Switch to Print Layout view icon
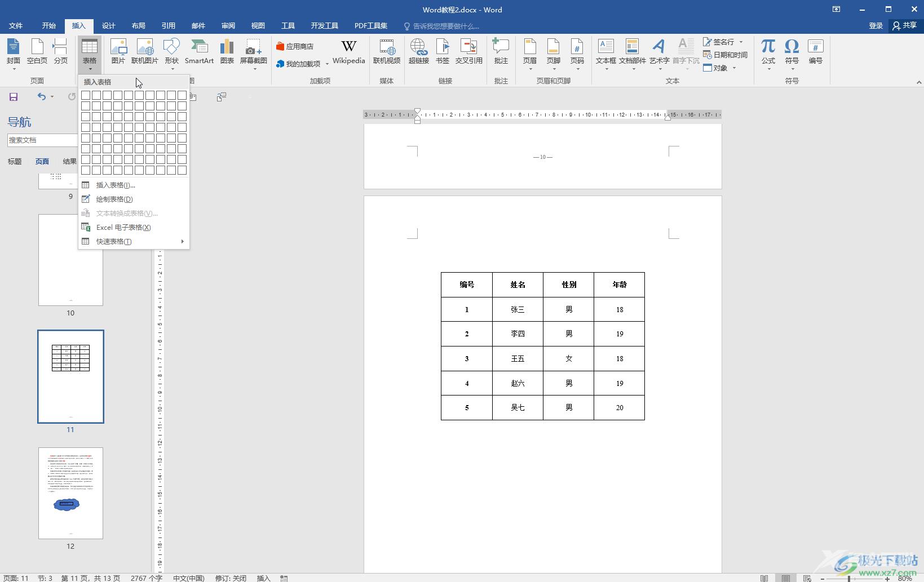Screen dimensions: 924x582 click(x=786, y=578)
